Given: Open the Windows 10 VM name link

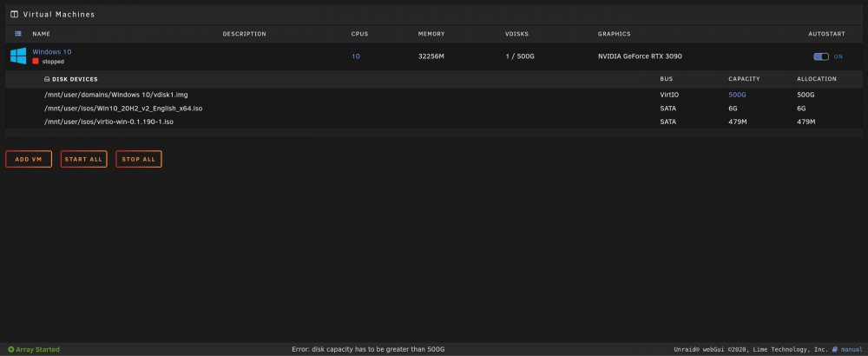Looking at the screenshot, I should 52,51.
